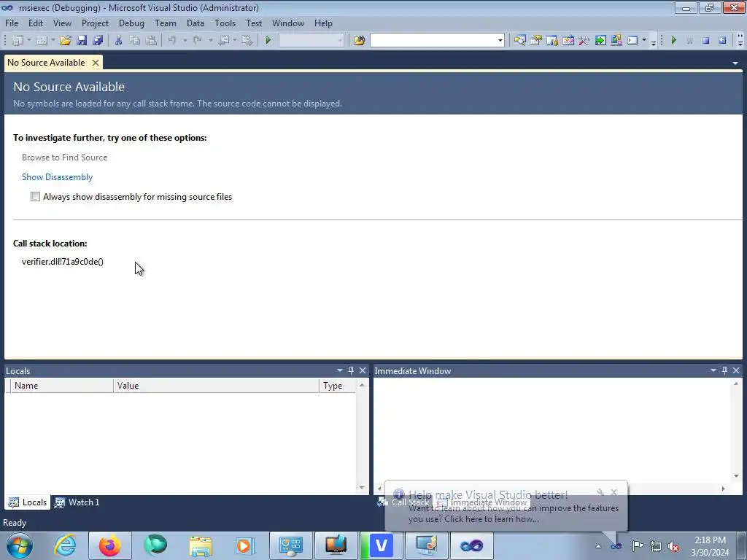
Task: Click Continue in the debug toolbar
Action: [x=673, y=41]
